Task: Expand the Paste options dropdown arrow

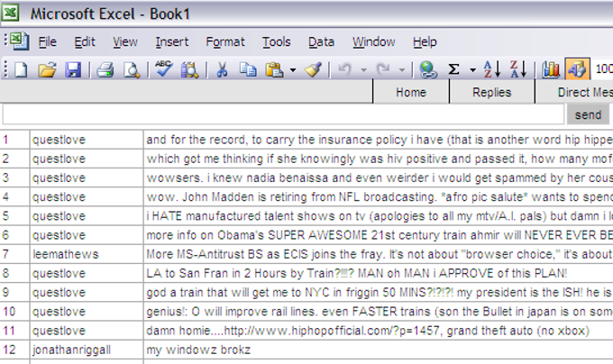Action: tap(293, 70)
